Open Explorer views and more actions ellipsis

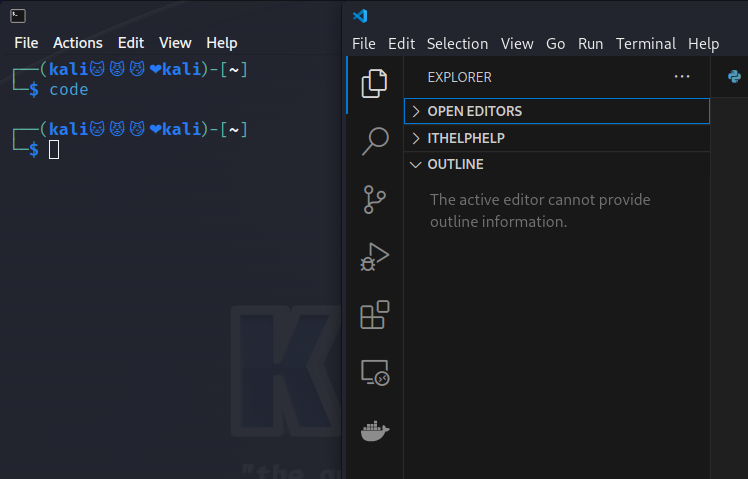click(682, 77)
